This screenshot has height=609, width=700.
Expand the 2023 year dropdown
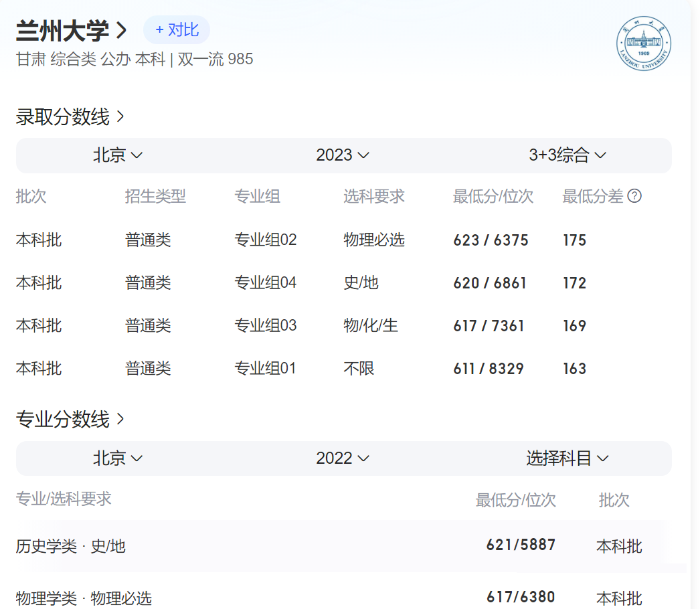[x=343, y=155]
